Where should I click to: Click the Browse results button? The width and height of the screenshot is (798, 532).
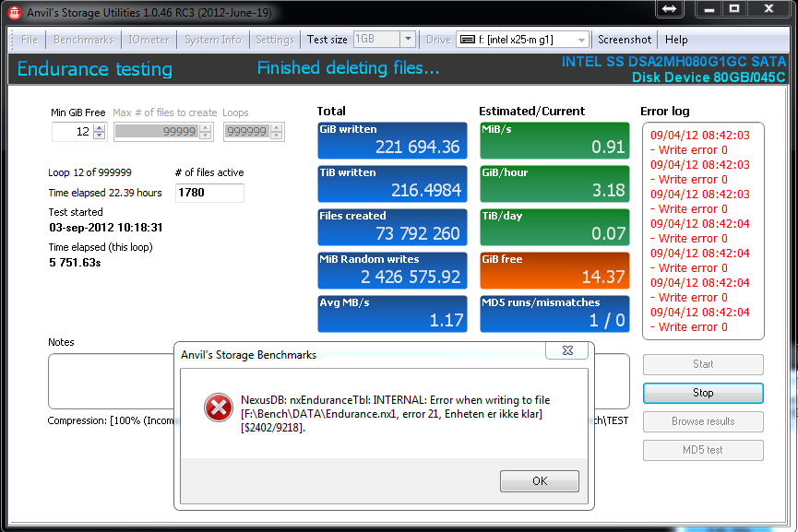pyautogui.click(x=703, y=421)
